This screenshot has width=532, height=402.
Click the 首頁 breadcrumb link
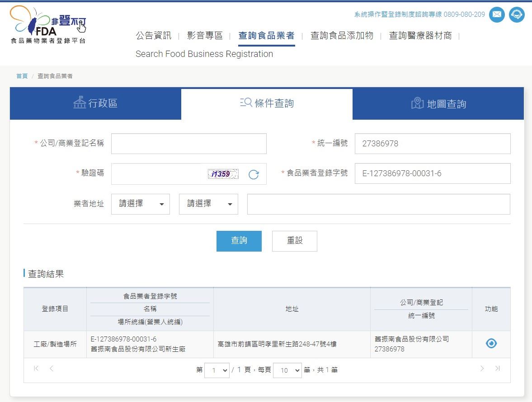(x=22, y=76)
